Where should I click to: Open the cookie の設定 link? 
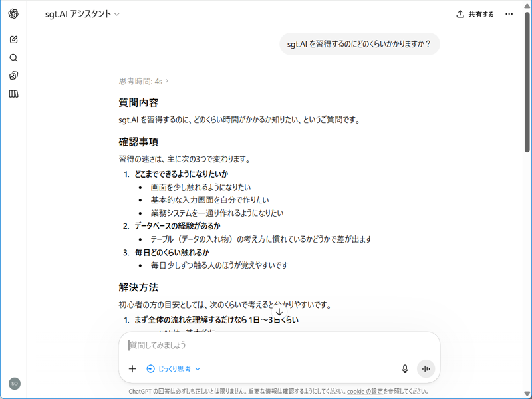click(364, 392)
